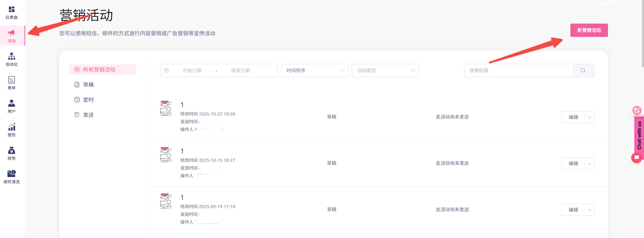The height and width of the screenshot is (238, 644).
Task: Open the 邮件清洗 email cleaning icon
Action: [x=12, y=174]
